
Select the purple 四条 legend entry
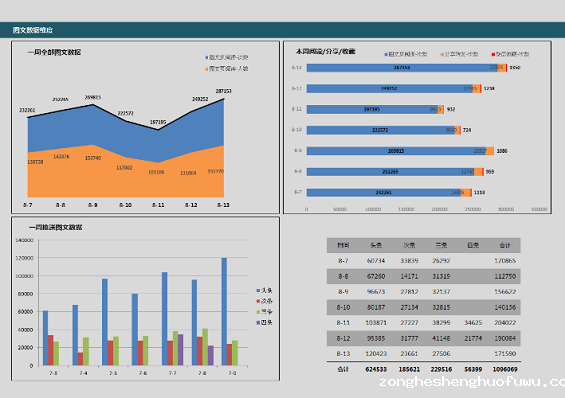[x=264, y=323]
